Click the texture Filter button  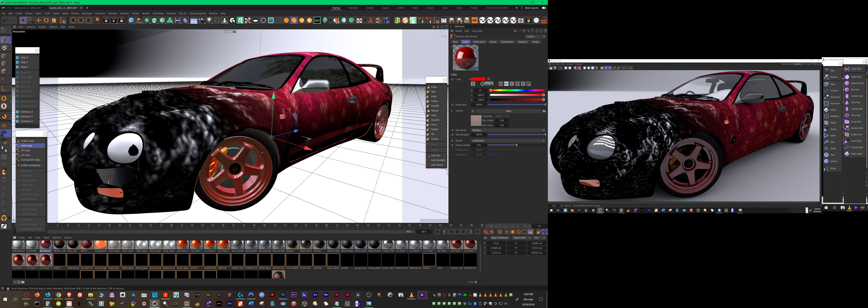508,111
